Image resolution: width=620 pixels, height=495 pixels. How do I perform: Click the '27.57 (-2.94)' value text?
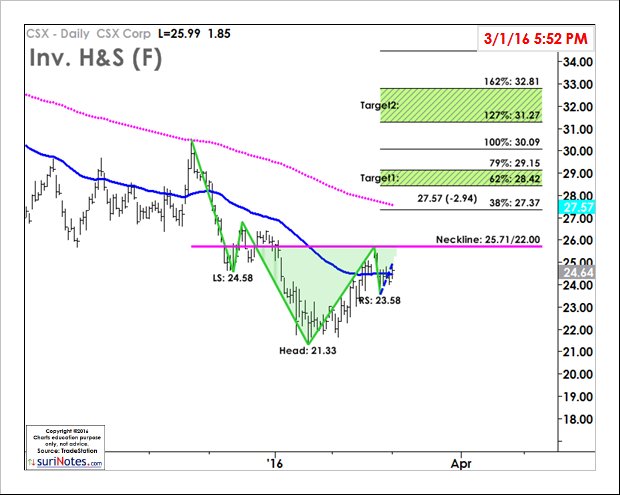coord(447,198)
